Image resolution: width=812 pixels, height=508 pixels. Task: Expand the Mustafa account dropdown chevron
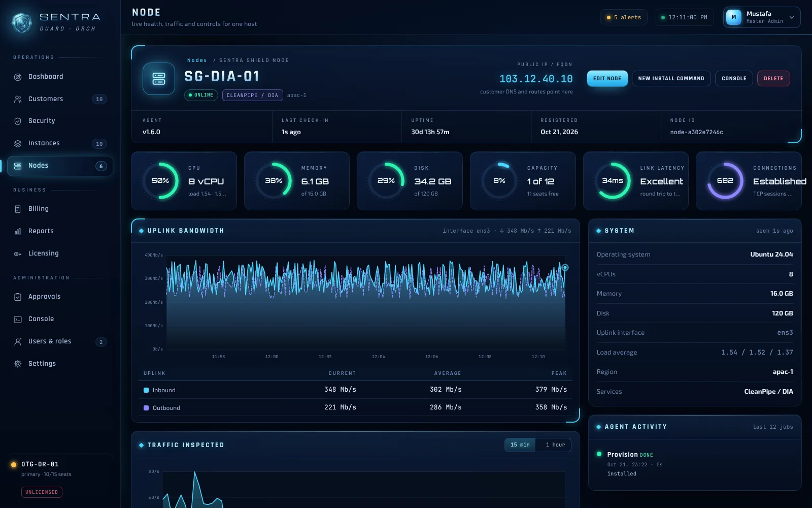pos(792,17)
